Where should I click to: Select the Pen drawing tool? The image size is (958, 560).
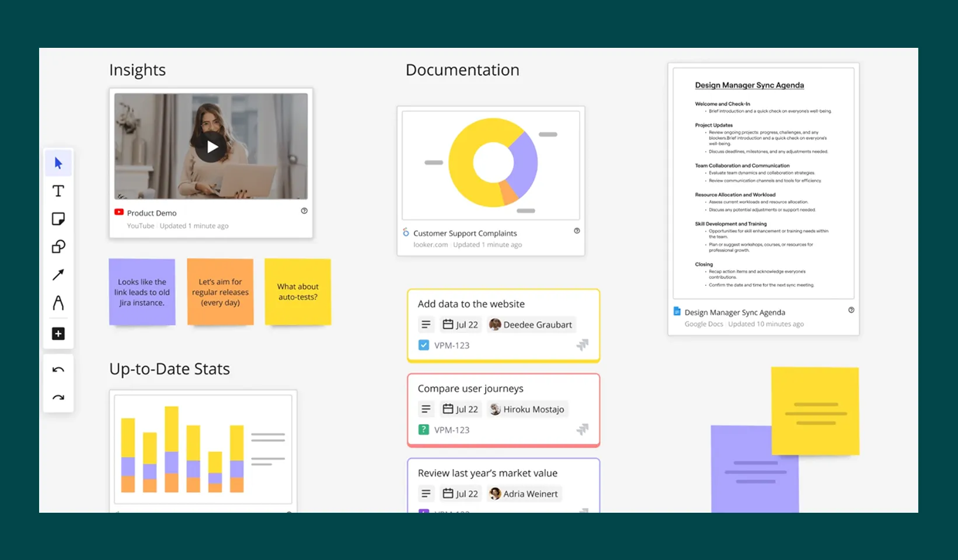[x=58, y=303]
